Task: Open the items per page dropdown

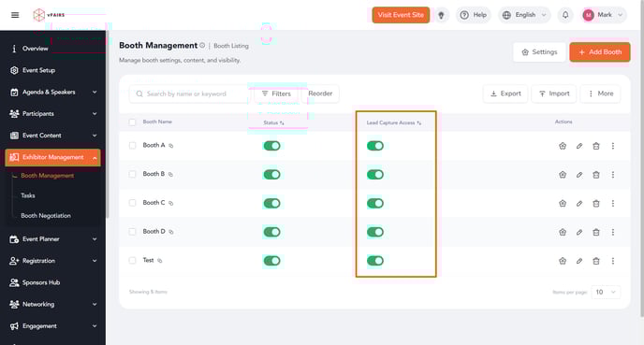Action: (x=606, y=292)
